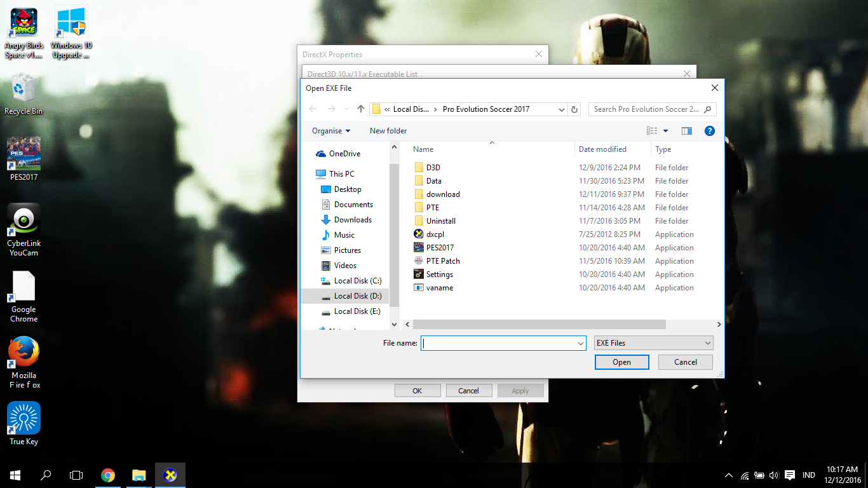Open the Organise dropdown menu
The width and height of the screenshot is (868, 488).
pyautogui.click(x=331, y=131)
